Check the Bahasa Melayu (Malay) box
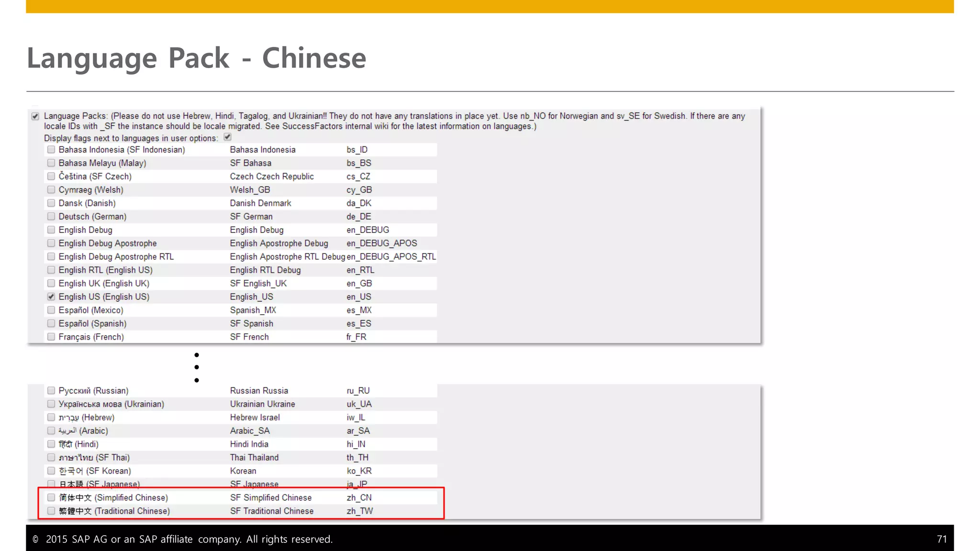Image resolution: width=980 pixels, height=551 pixels. [51, 163]
